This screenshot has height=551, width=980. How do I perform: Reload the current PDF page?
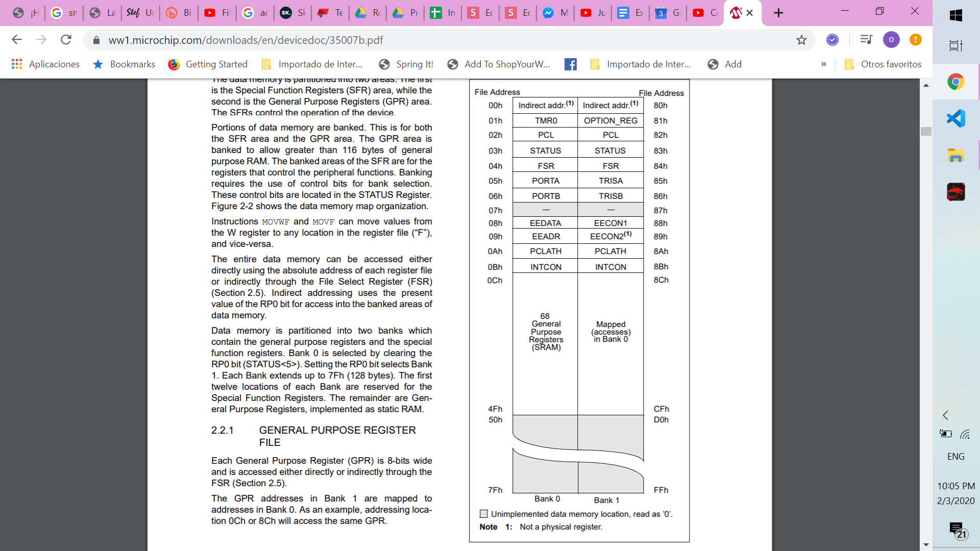click(x=66, y=40)
